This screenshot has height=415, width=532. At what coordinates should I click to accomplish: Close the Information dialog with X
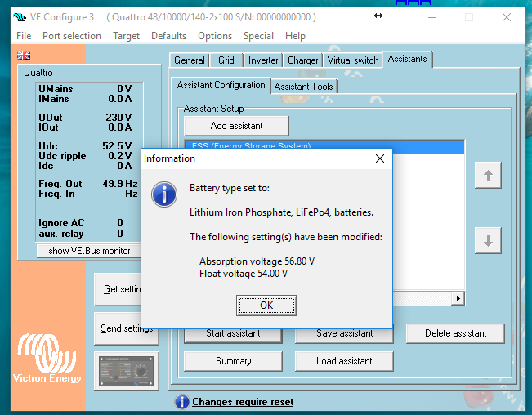tap(380, 158)
